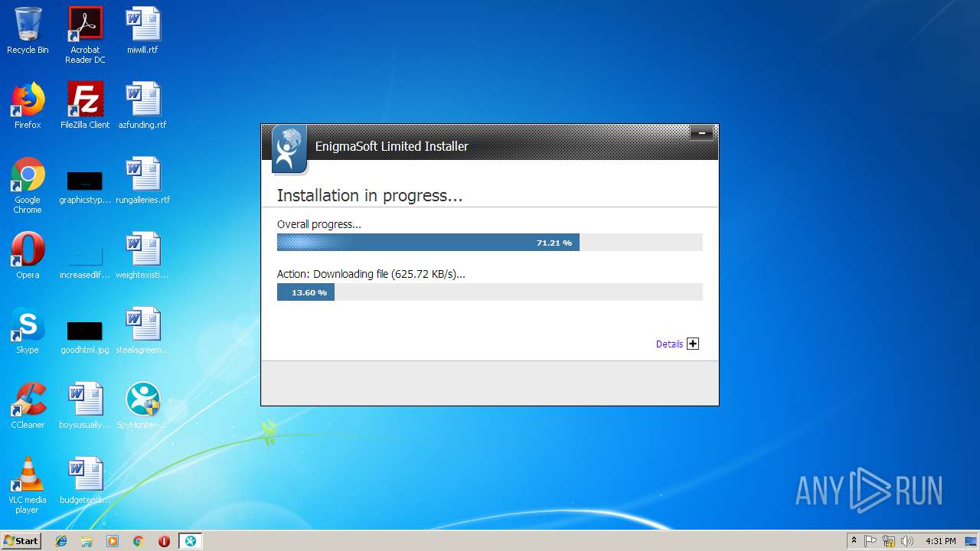Open the Windows Start menu
Viewport: 980px width, 551px height.
(21, 540)
